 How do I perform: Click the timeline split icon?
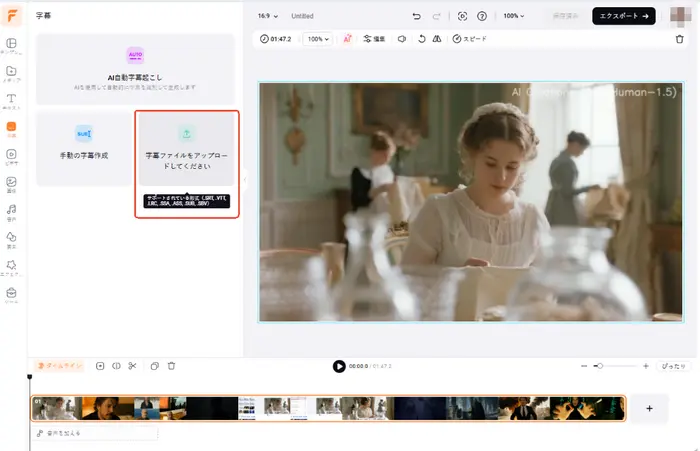pyautogui.click(x=116, y=366)
